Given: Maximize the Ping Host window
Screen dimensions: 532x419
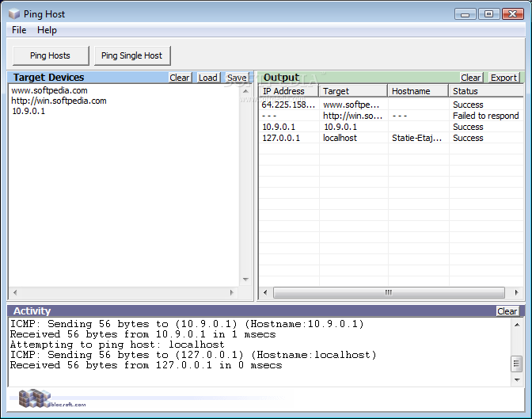Looking at the screenshot, I should point(488,14).
